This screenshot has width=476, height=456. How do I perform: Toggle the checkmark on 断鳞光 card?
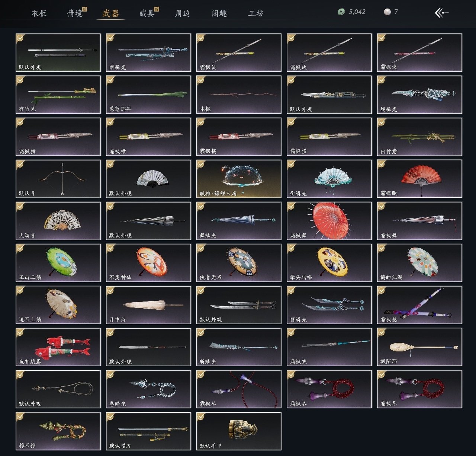tap(110, 38)
